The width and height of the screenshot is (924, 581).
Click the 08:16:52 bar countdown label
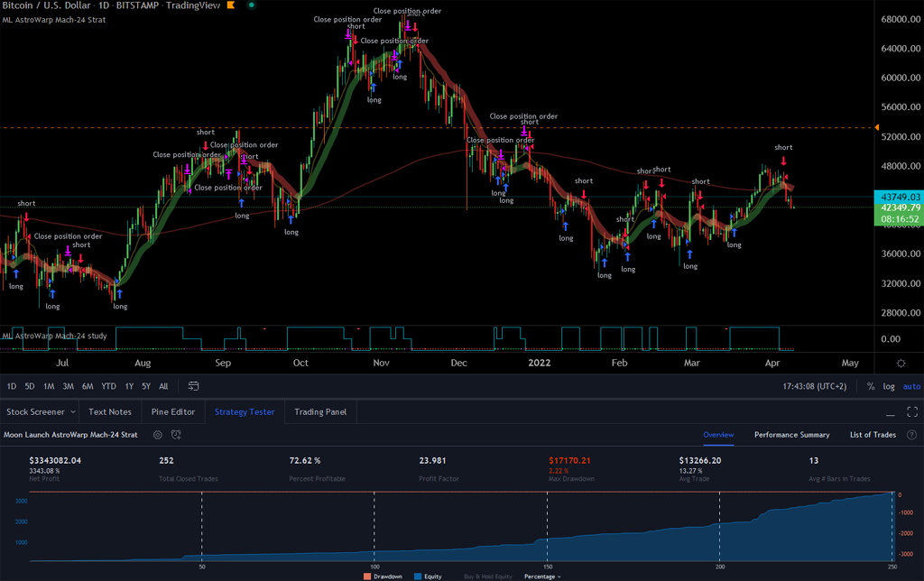click(900, 219)
